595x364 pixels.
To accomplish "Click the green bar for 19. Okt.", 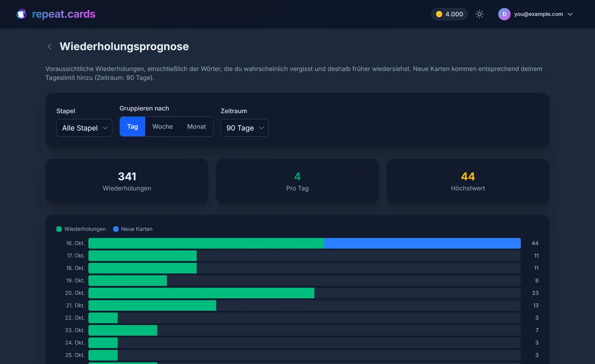I will pyautogui.click(x=127, y=280).
